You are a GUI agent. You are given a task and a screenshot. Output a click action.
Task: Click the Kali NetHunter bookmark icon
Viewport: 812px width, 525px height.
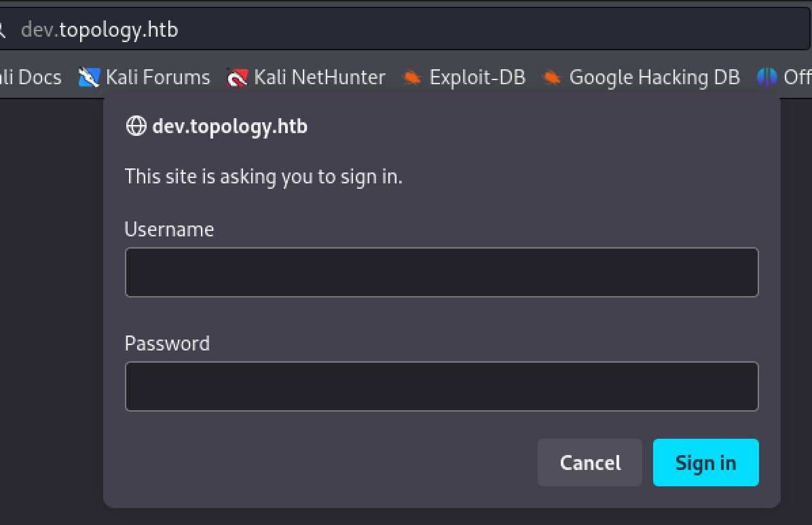pyautogui.click(x=237, y=78)
